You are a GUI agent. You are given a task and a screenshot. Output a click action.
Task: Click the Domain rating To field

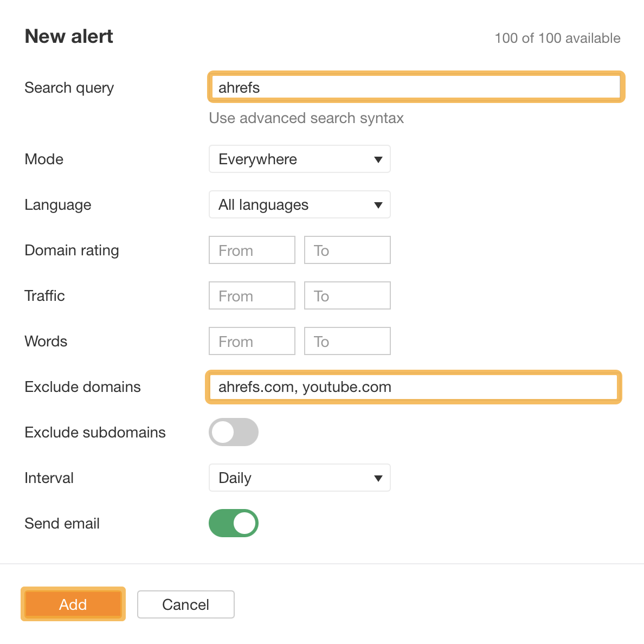coord(347,250)
